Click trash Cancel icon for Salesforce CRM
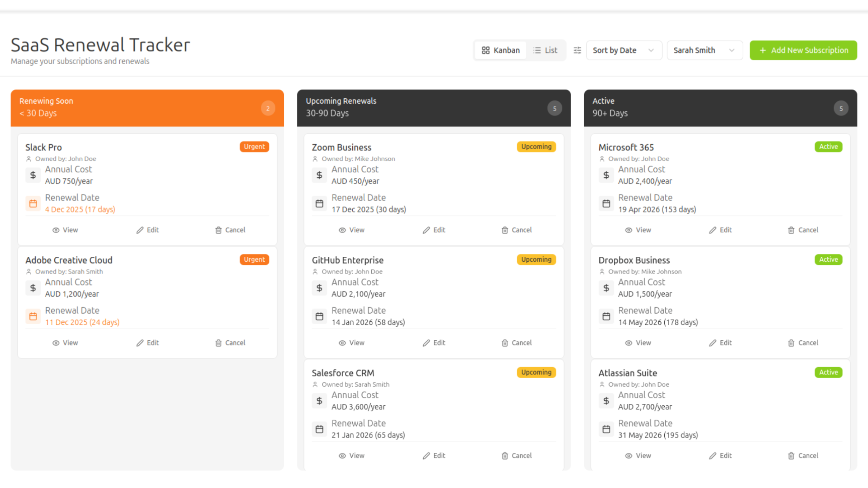The height and width of the screenshot is (488, 868). 505,456
